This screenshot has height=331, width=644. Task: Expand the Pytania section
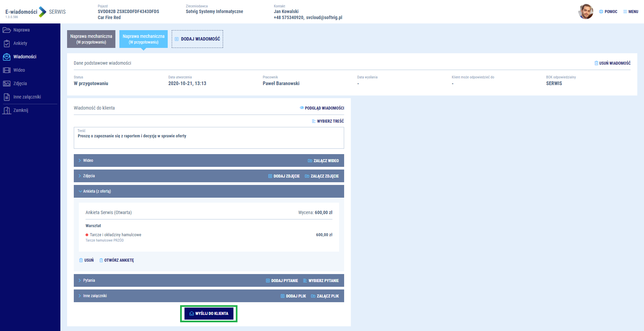(x=80, y=280)
